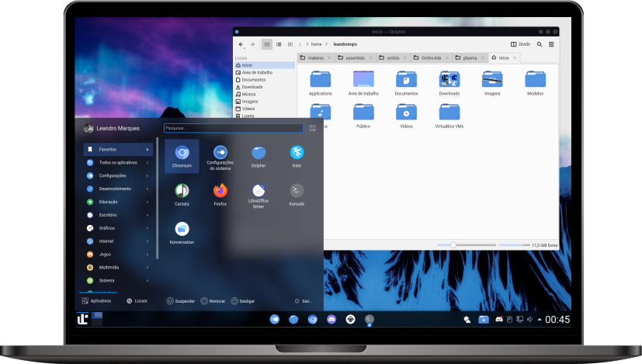Open the Área de trabalho folder icon
This screenshot has height=364, width=642.
click(x=363, y=83)
